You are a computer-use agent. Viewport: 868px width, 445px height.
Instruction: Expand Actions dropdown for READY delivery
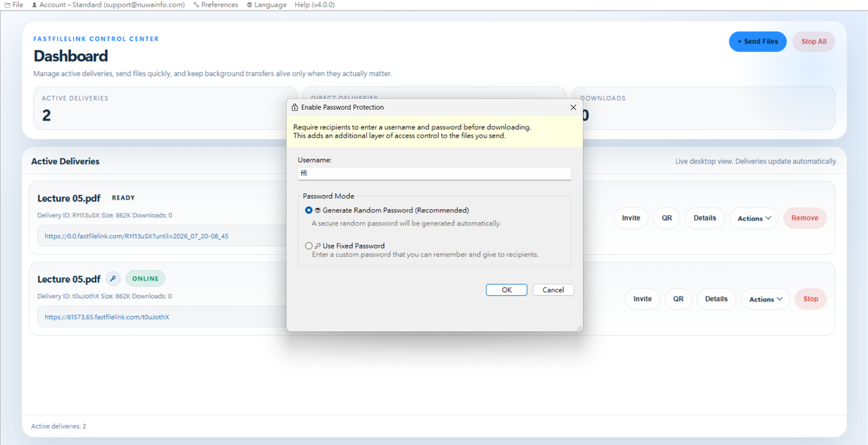tap(754, 218)
